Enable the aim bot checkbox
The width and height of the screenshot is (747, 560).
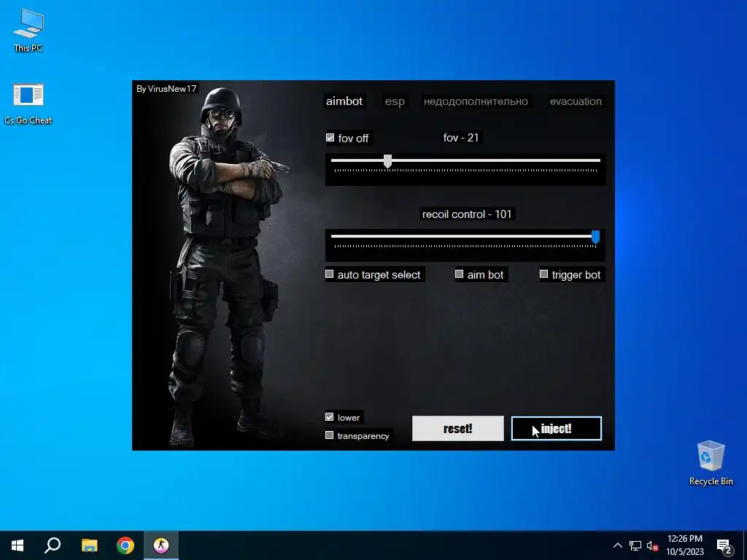tap(460, 274)
